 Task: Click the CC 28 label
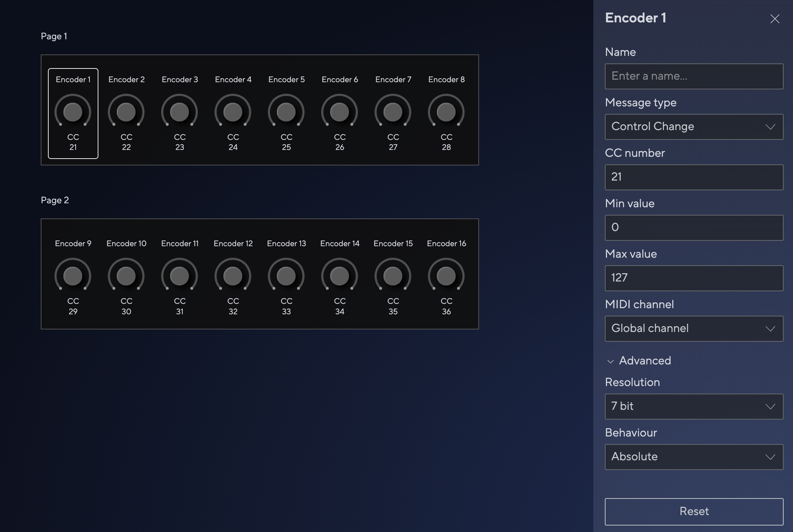coord(446,142)
